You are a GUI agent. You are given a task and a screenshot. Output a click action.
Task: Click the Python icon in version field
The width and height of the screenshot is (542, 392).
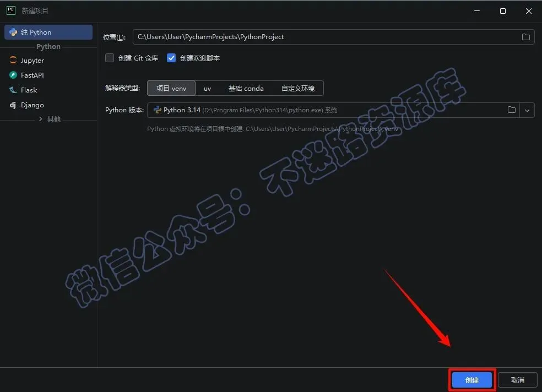click(158, 110)
